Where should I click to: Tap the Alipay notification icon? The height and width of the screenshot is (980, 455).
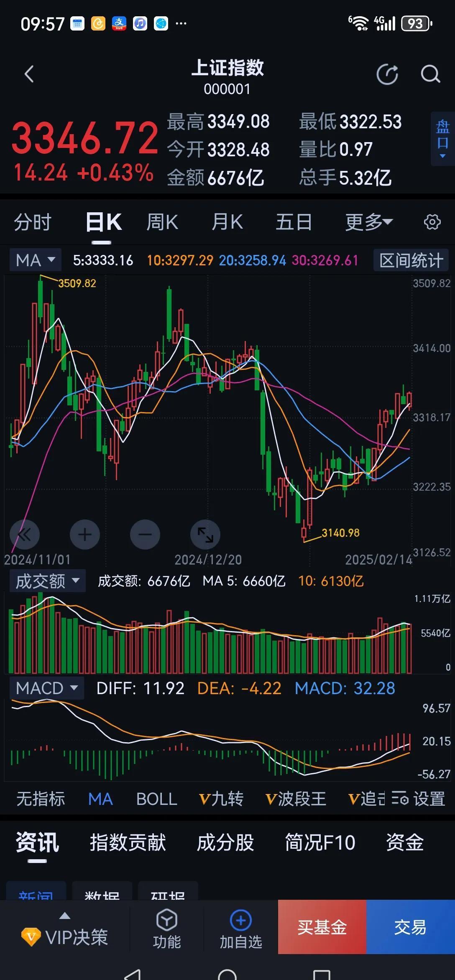tap(119, 24)
